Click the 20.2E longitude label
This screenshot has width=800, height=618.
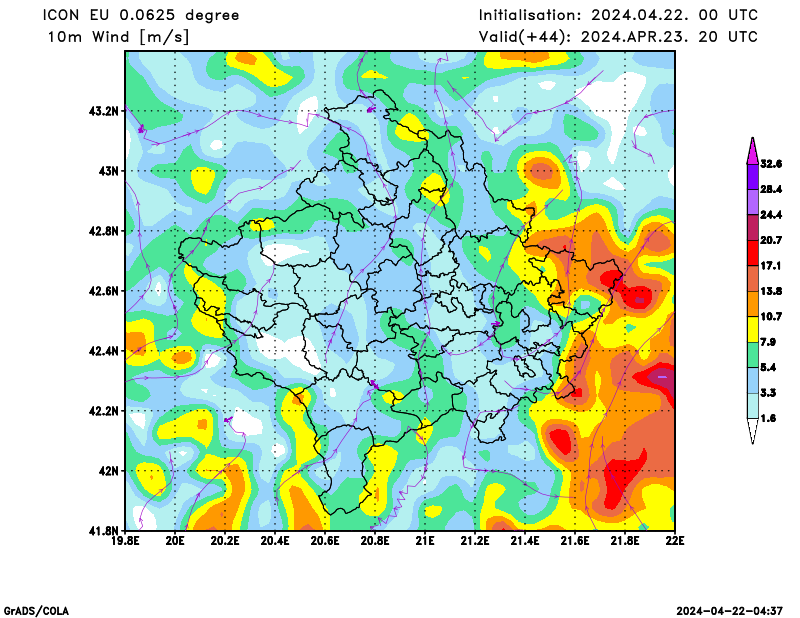tap(225, 540)
